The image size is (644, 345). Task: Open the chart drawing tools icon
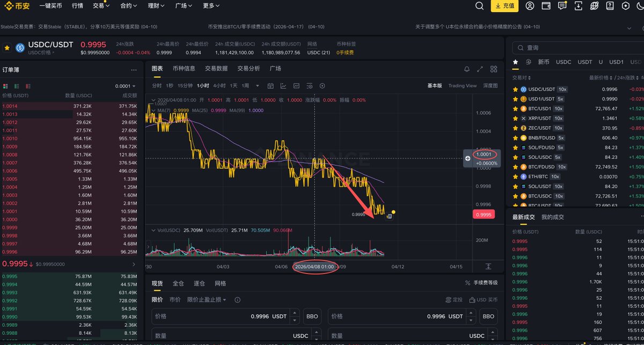coord(283,86)
